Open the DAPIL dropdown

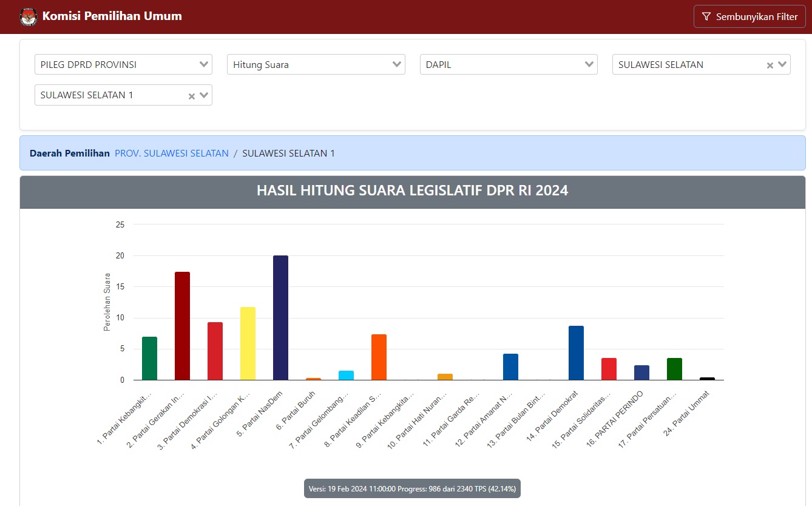point(509,64)
